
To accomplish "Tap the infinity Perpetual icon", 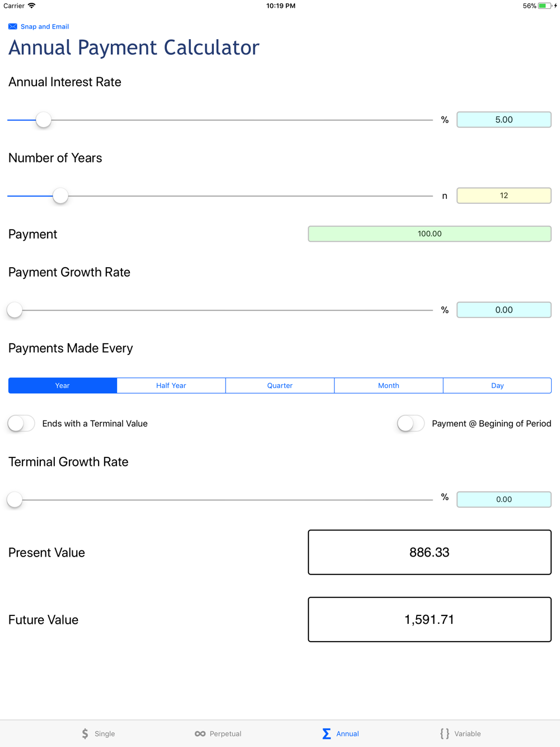I will (200, 734).
